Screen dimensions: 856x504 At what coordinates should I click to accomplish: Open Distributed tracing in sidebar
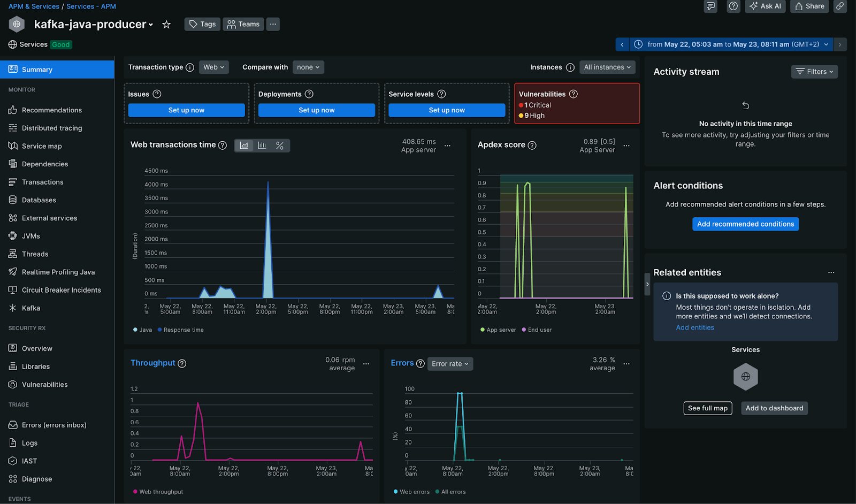[52, 128]
